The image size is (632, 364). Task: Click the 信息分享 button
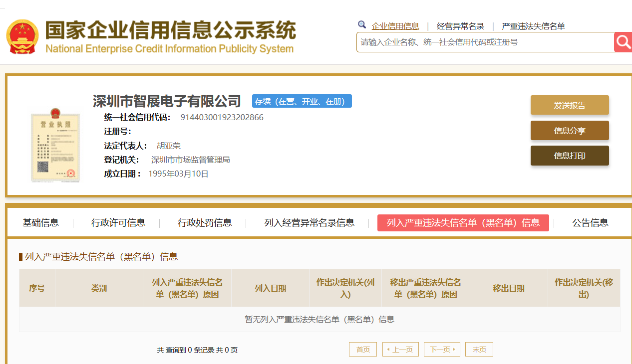point(570,131)
